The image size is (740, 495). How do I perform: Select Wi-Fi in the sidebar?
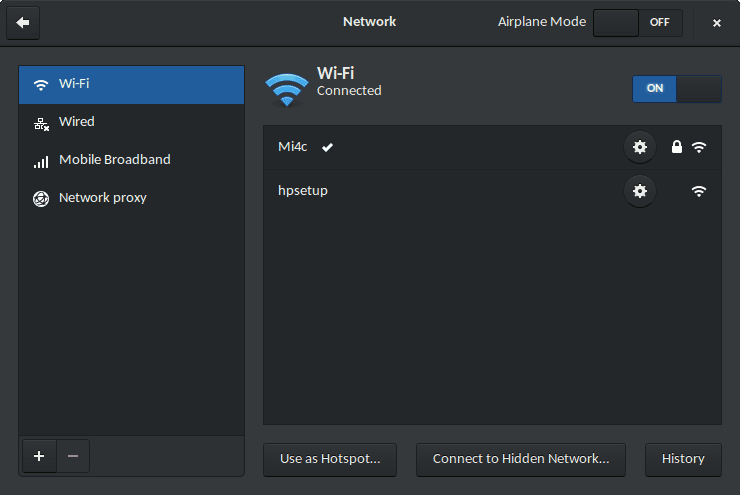point(131,84)
